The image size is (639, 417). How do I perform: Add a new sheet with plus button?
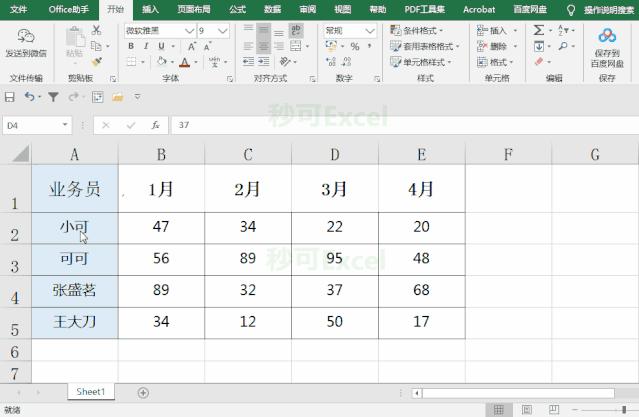click(143, 393)
